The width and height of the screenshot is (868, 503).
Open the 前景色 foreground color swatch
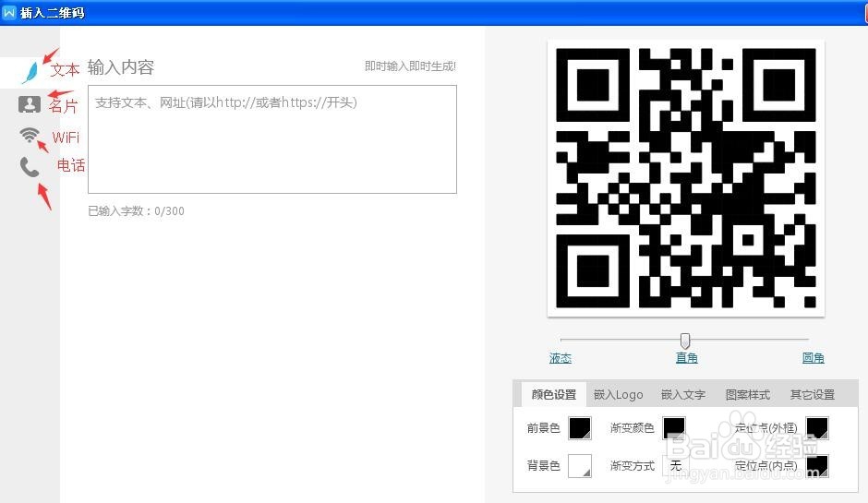point(580,428)
